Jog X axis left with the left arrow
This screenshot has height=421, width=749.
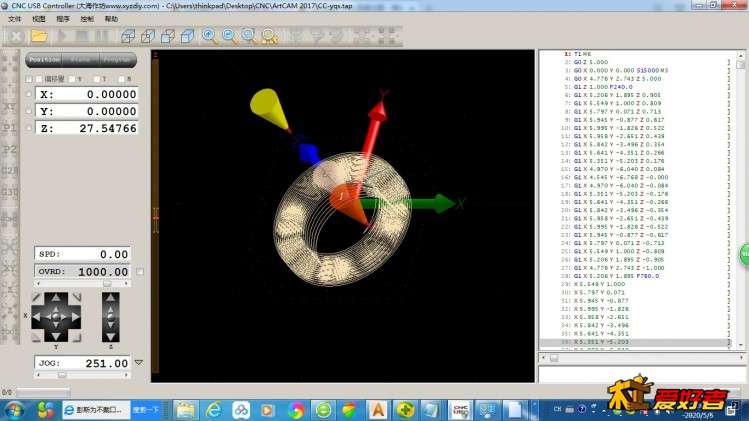(37, 317)
